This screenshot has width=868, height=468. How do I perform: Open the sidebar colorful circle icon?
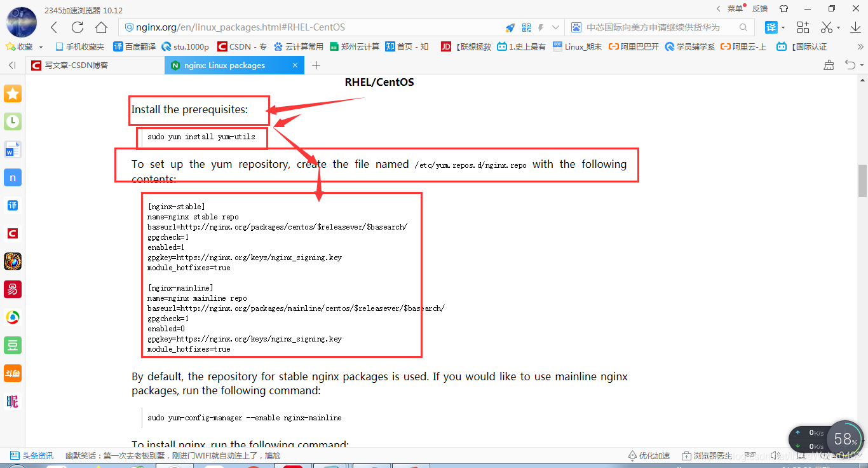[13, 317]
